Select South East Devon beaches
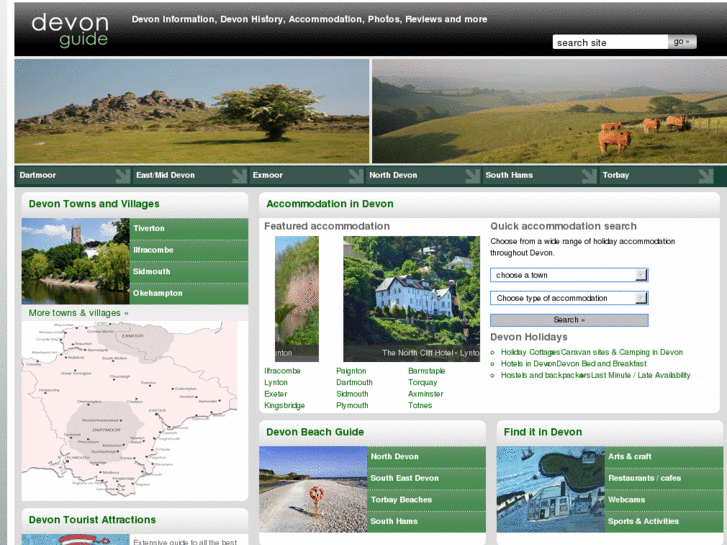 (x=427, y=478)
